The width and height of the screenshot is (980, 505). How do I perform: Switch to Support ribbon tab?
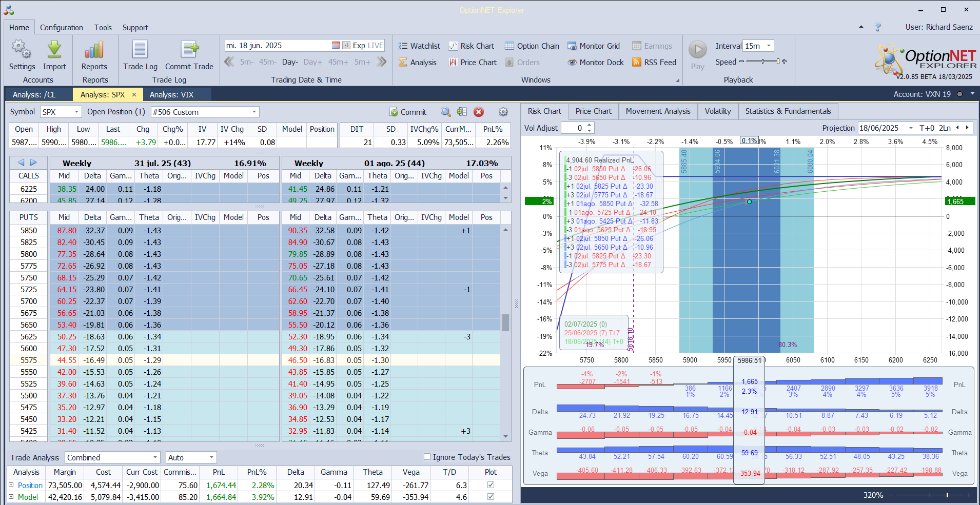click(135, 27)
